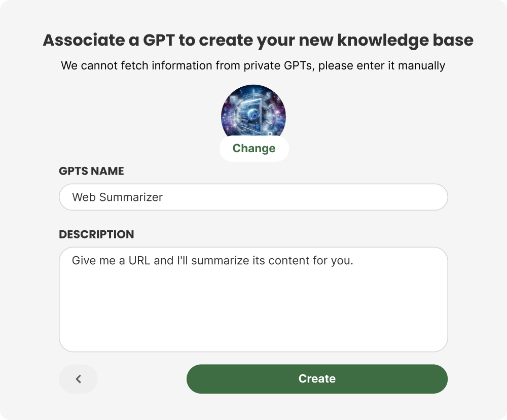Click the 'Web Summarizer' text in name field
Viewport: 507px width, 420px height.
coord(117,197)
